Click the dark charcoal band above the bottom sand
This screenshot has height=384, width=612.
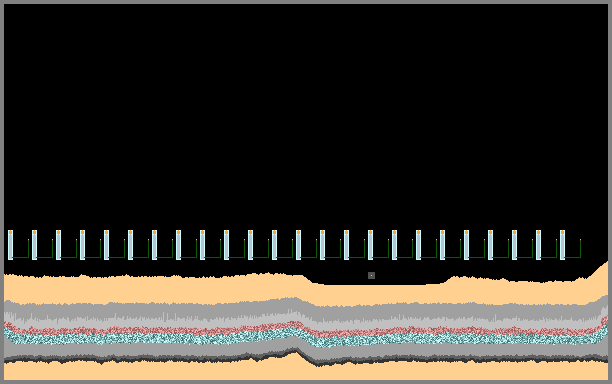[304, 359]
